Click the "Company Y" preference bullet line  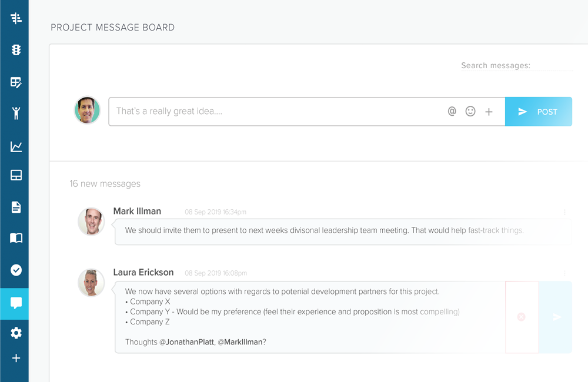pos(292,311)
